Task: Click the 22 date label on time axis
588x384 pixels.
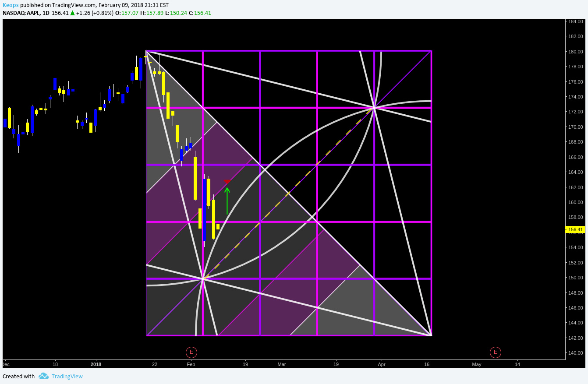Action: point(154,364)
